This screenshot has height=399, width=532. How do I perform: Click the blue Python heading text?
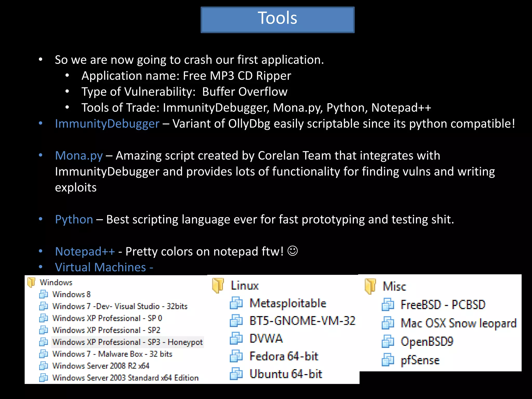[74, 220]
